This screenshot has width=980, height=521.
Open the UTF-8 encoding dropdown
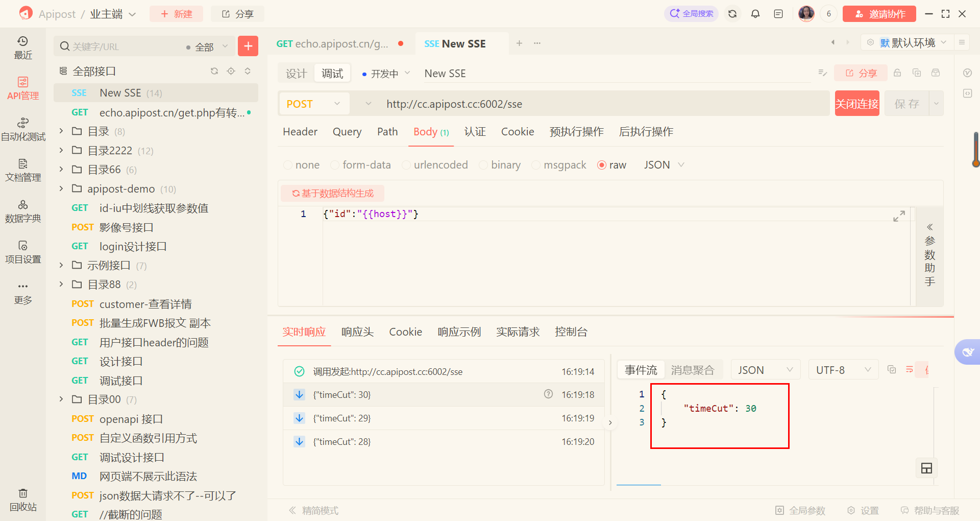[x=843, y=370]
